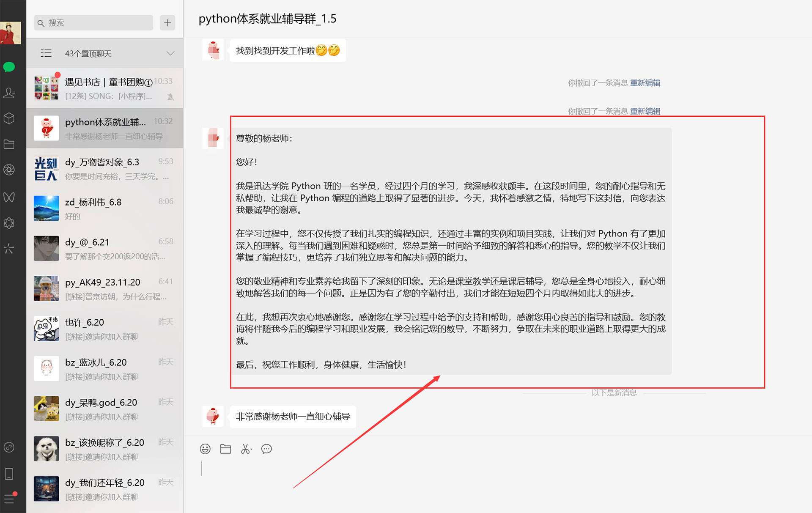812x513 pixels.
Task: Click the pinned chats list icon
Action: click(x=46, y=53)
